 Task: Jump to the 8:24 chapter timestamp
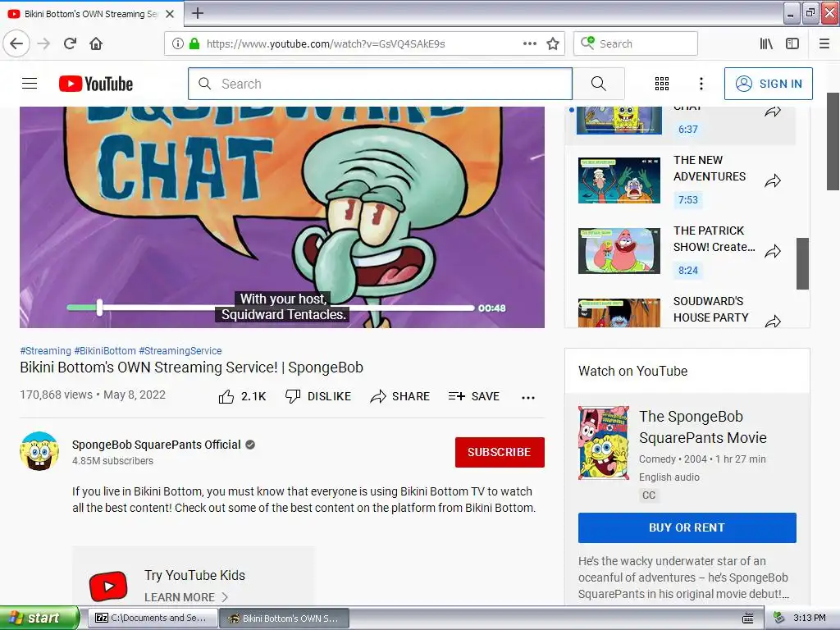pos(688,271)
